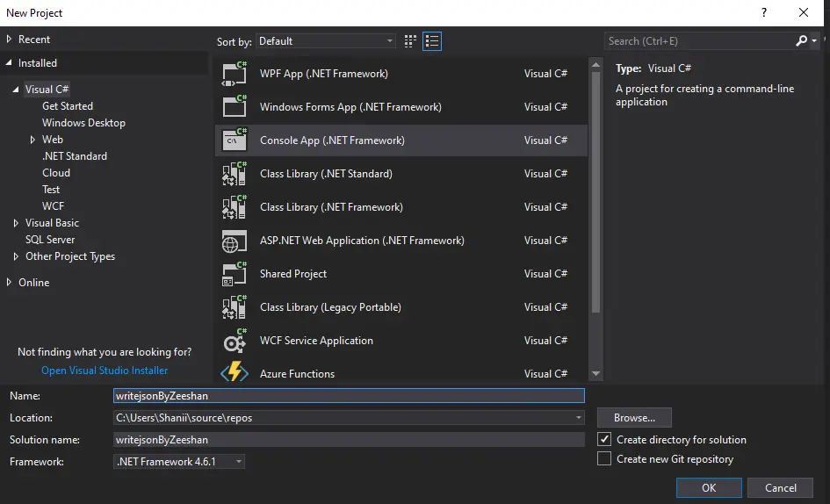Click the WCF Service Application gear icon

235,341
